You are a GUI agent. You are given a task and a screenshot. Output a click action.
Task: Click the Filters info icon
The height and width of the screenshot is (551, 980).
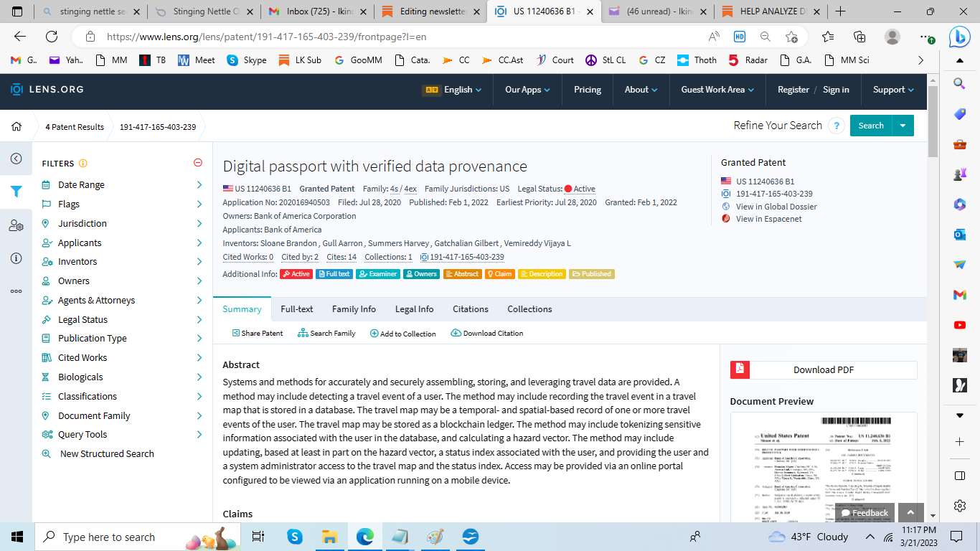pyautogui.click(x=83, y=164)
